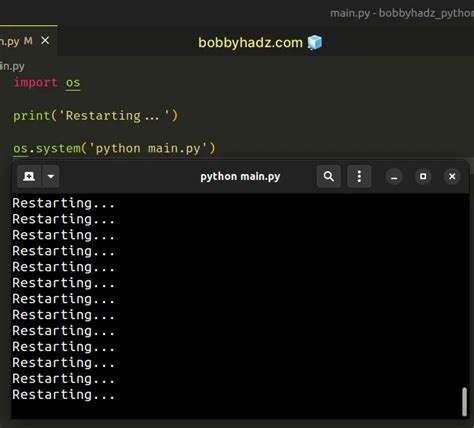474x428 pixels.
Task: Minimize the python main.py terminal window
Action: [x=394, y=176]
